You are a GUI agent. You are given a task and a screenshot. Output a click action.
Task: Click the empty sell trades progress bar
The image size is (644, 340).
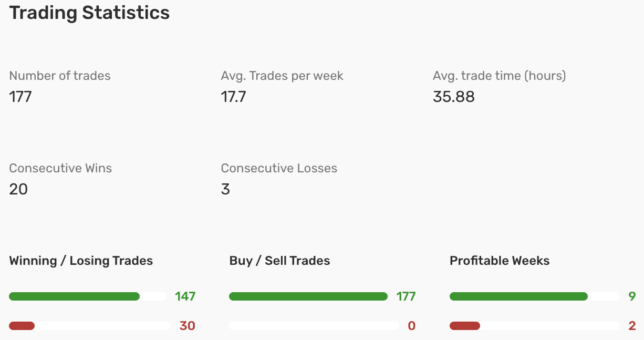coord(314,326)
